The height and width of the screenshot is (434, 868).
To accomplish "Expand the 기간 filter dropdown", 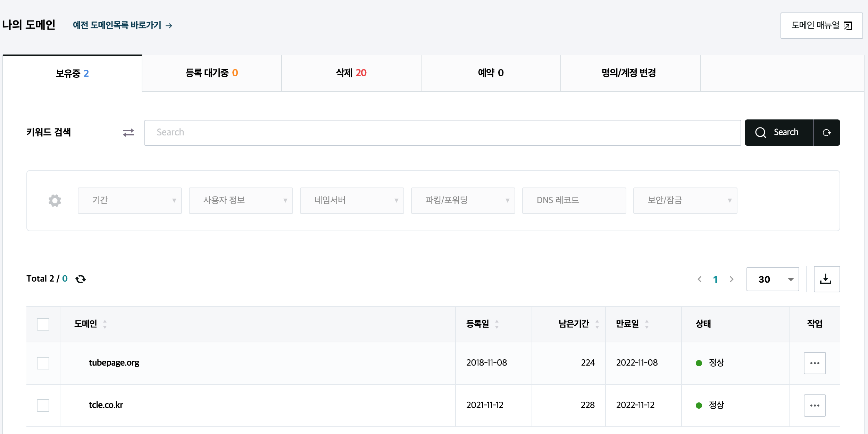I will [130, 201].
